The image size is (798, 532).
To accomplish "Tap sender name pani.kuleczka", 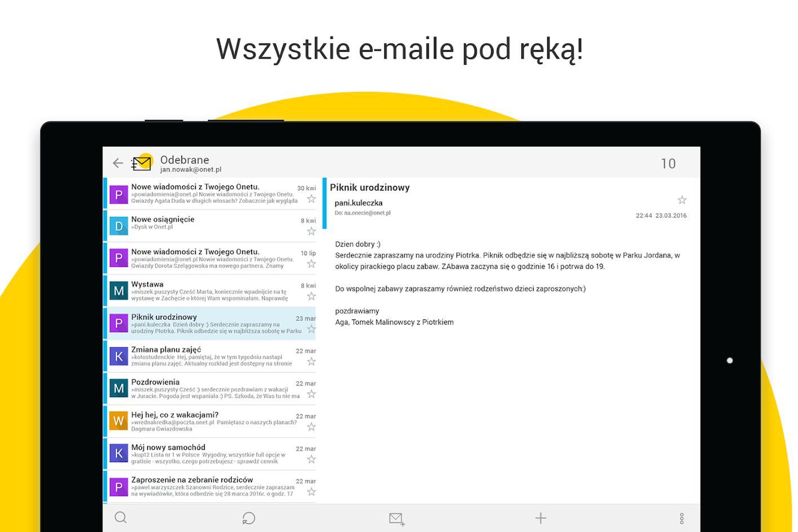I will [x=358, y=203].
